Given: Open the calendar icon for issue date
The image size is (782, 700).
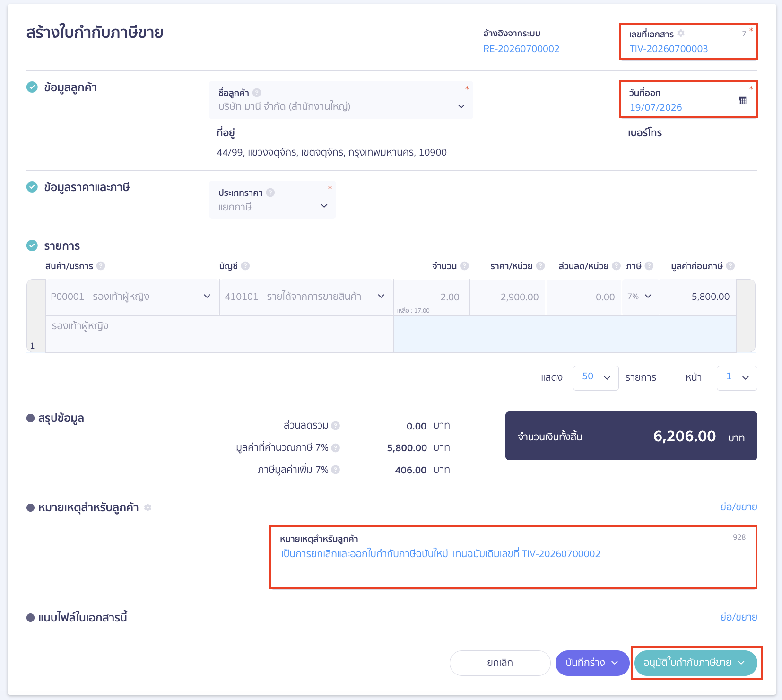Looking at the screenshot, I should pyautogui.click(x=742, y=100).
